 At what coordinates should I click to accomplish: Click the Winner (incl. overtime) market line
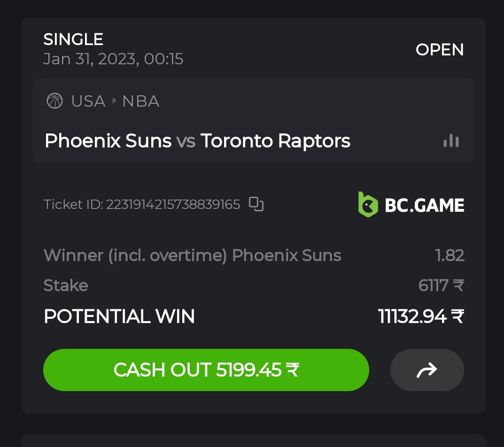coord(192,255)
